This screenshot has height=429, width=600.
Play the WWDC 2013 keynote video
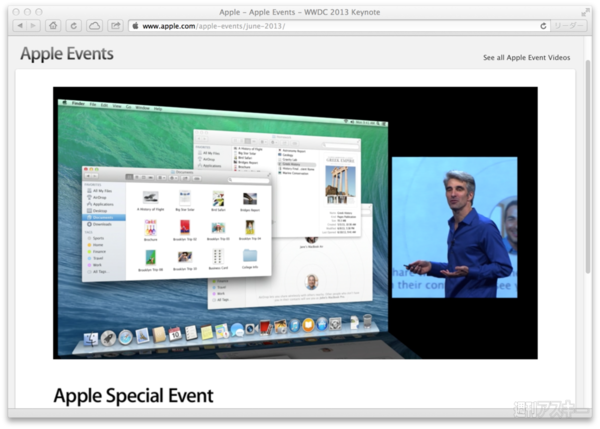pyautogui.click(x=295, y=223)
